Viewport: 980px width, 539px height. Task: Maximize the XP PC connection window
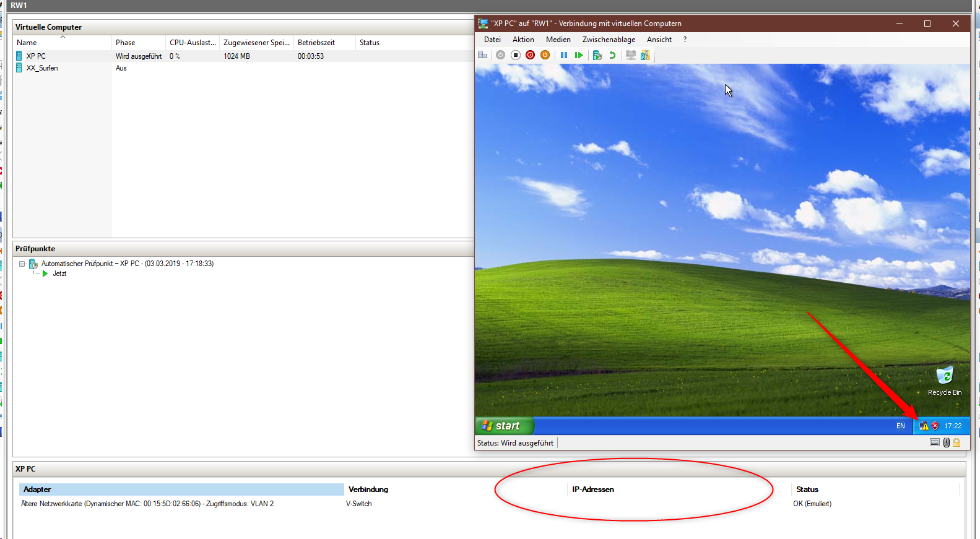coord(927,24)
